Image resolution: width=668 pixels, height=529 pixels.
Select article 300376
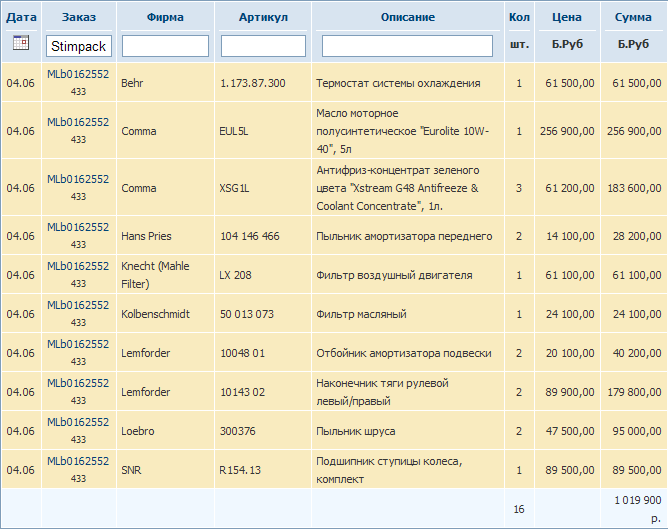click(238, 431)
